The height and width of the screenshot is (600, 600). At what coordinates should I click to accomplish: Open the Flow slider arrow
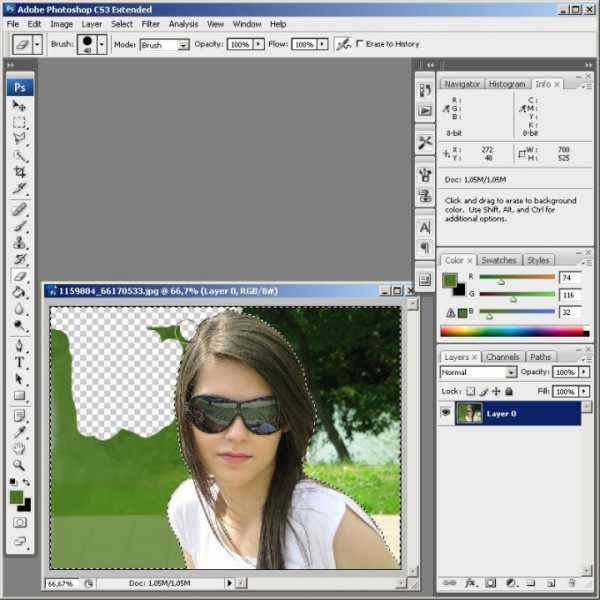click(323, 44)
